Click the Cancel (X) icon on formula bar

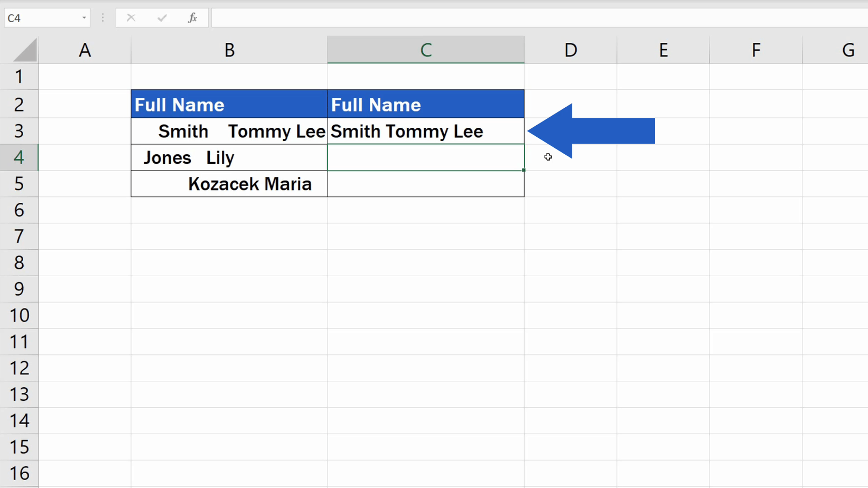click(130, 17)
